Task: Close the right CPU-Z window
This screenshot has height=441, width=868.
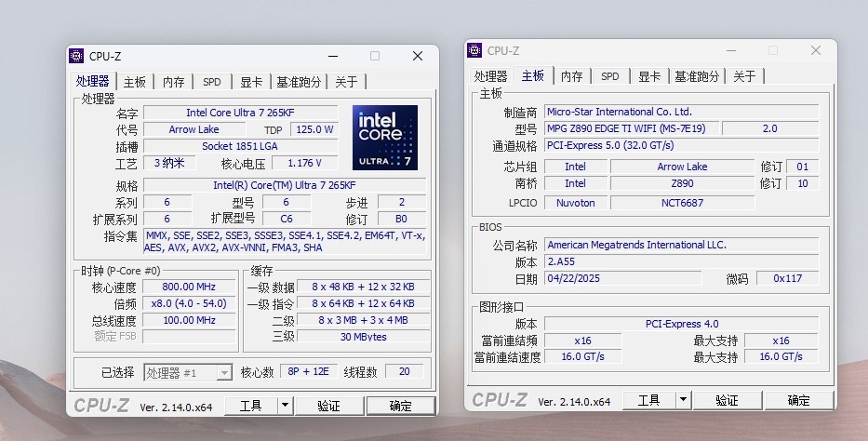Action: tap(815, 50)
